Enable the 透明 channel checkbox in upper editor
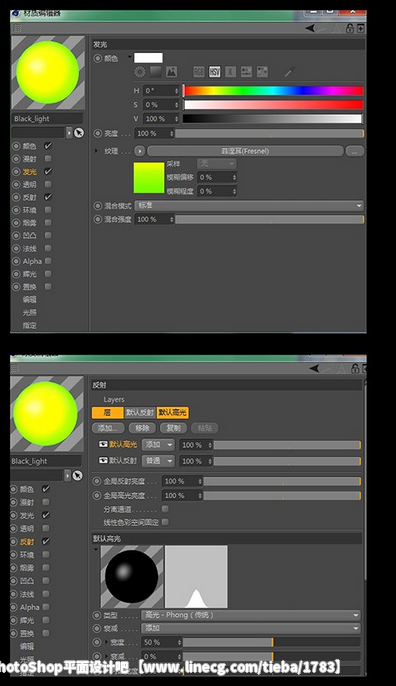The width and height of the screenshot is (396, 686). [x=48, y=184]
